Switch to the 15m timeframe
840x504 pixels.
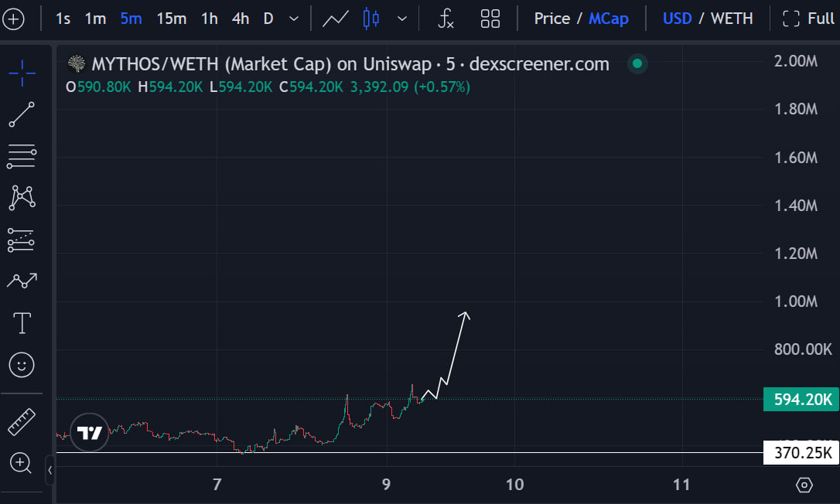172,19
